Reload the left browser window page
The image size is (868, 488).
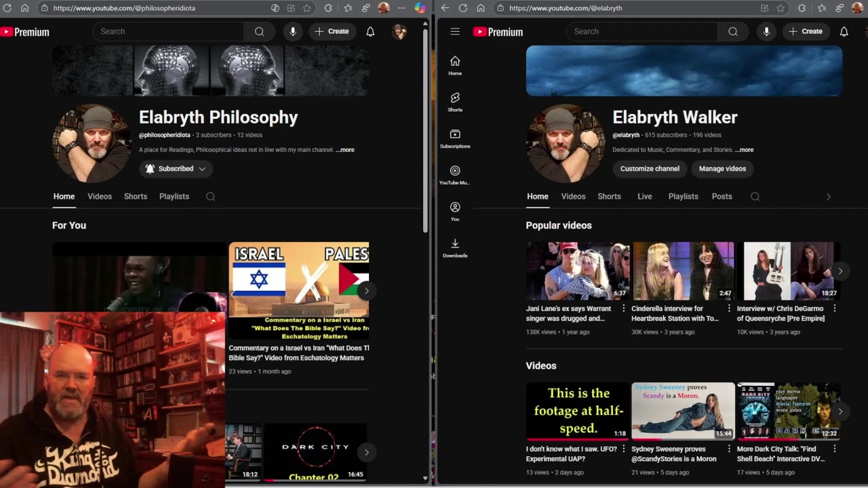(7, 8)
